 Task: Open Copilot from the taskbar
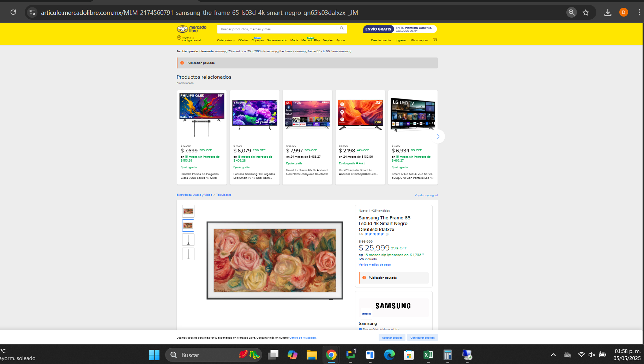(x=293, y=355)
